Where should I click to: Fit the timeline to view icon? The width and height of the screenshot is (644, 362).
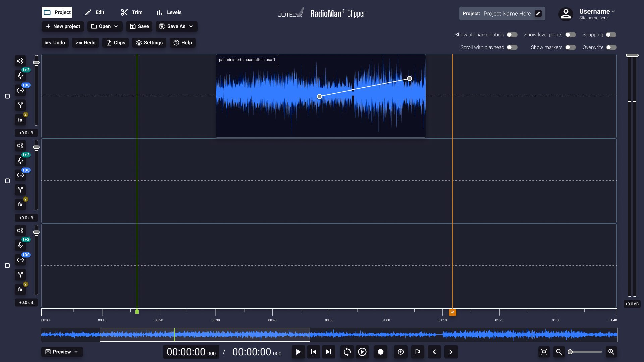tap(544, 352)
